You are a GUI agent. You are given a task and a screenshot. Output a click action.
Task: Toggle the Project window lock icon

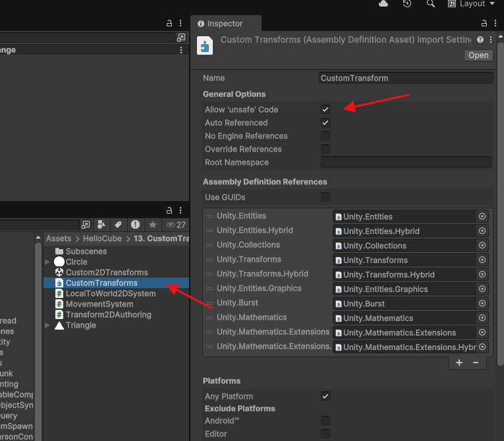point(169,210)
